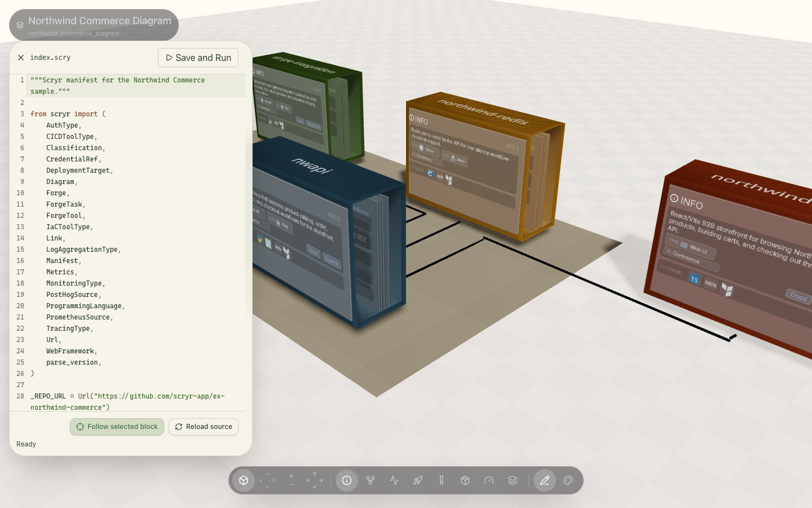Toggle the pencil edit mode
This screenshot has height=508, width=812.
(545, 480)
